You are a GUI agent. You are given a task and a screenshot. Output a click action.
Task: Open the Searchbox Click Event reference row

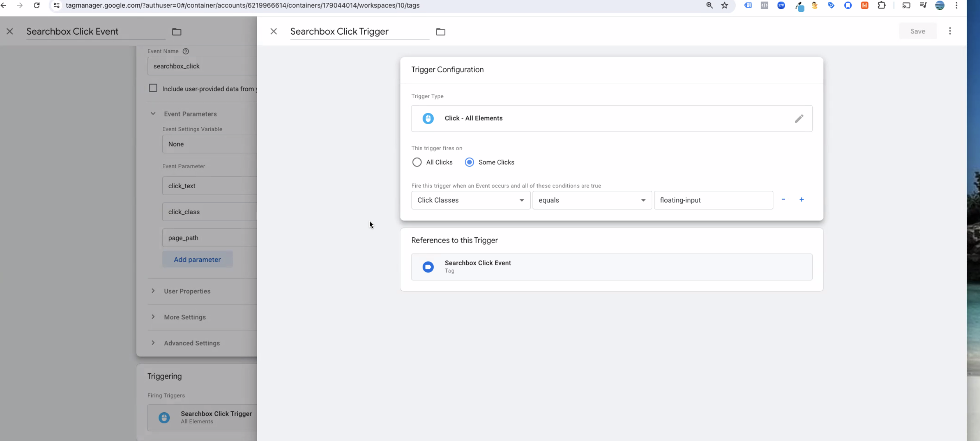click(x=611, y=267)
